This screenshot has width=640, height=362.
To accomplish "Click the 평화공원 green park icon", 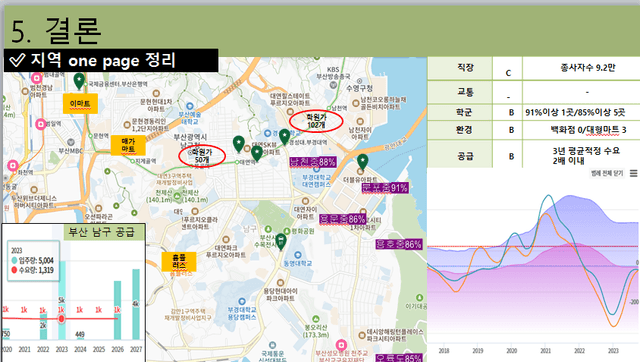I will [287, 231].
